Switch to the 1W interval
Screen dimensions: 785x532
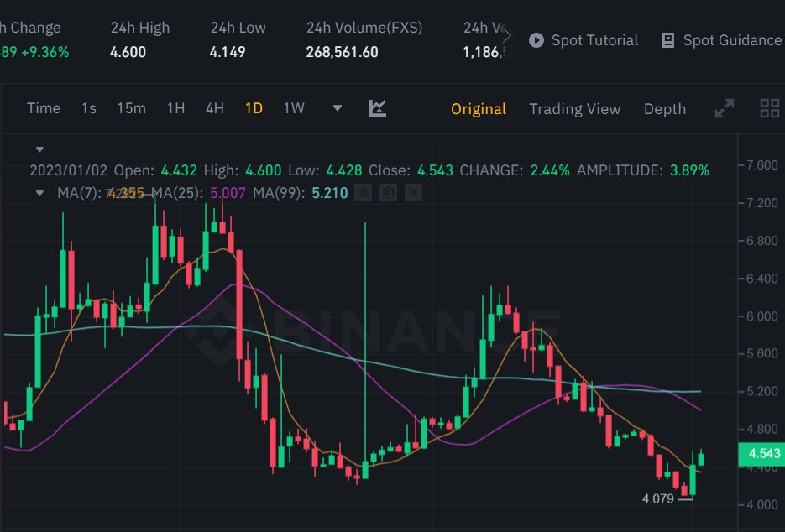pos(294,108)
